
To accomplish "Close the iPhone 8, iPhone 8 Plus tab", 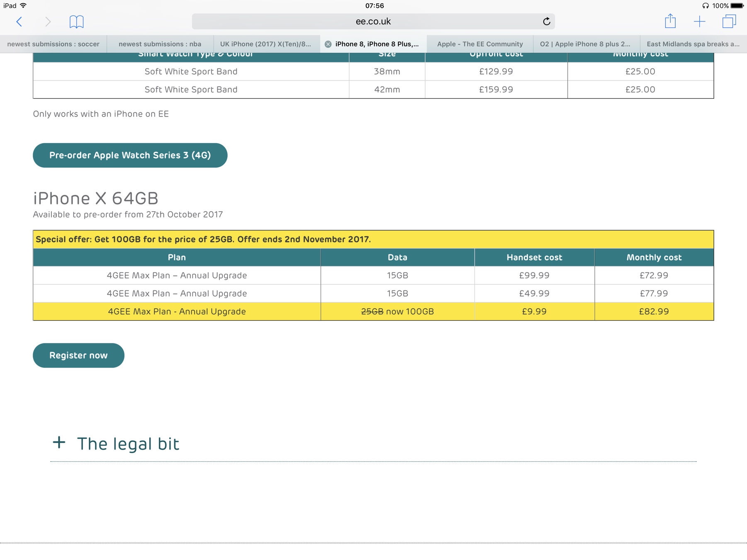I will point(328,44).
